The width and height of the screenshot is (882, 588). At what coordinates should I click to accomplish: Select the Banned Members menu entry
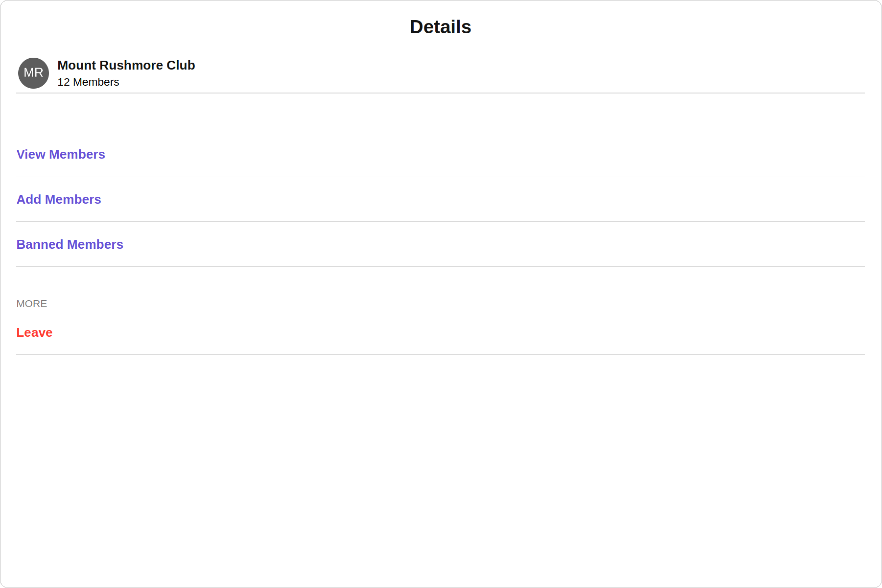click(x=69, y=244)
